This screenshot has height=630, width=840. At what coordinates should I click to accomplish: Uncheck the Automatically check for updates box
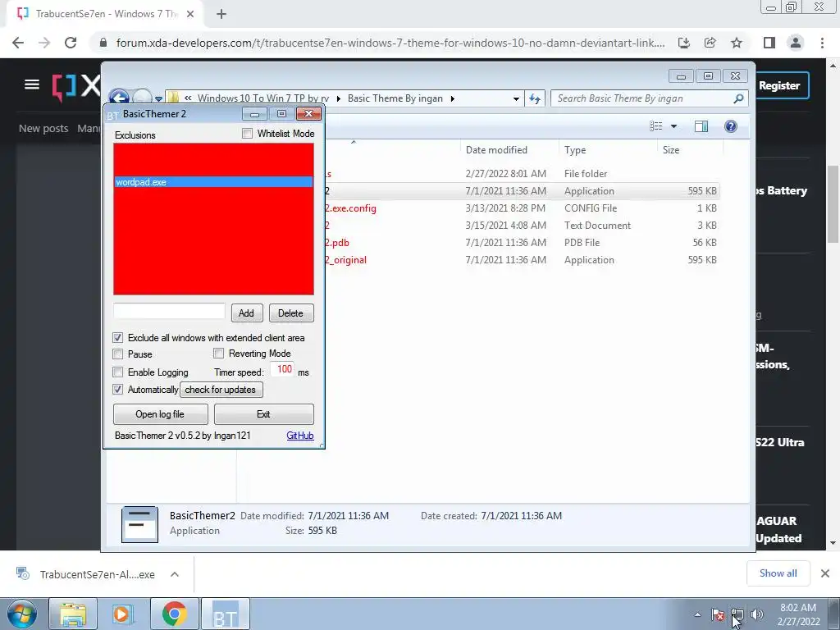(x=118, y=390)
